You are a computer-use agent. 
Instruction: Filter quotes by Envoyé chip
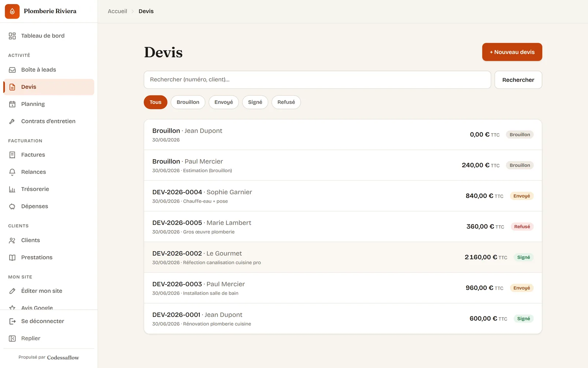tap(223, 102)
